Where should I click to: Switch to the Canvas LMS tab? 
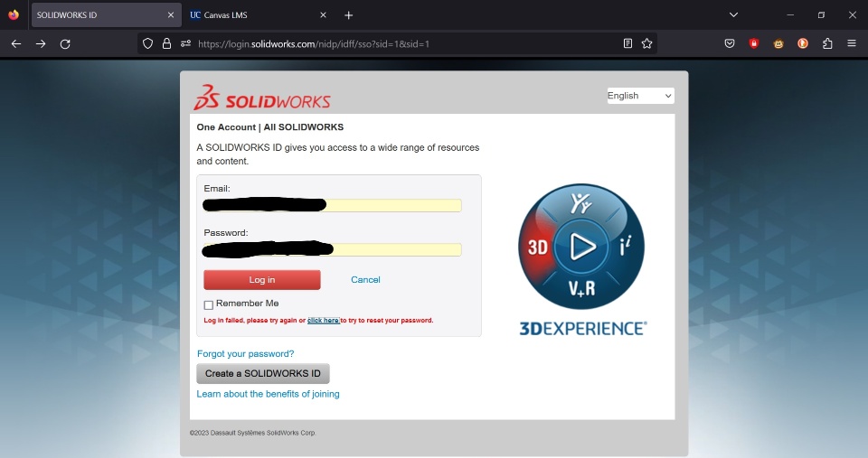[x=258, y=15]
